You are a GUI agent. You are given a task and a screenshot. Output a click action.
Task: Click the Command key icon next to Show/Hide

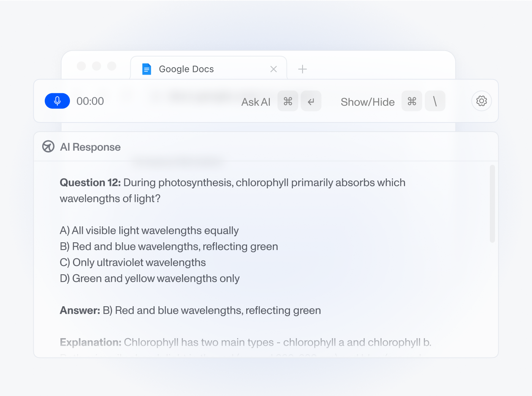[x=412, y=101]
